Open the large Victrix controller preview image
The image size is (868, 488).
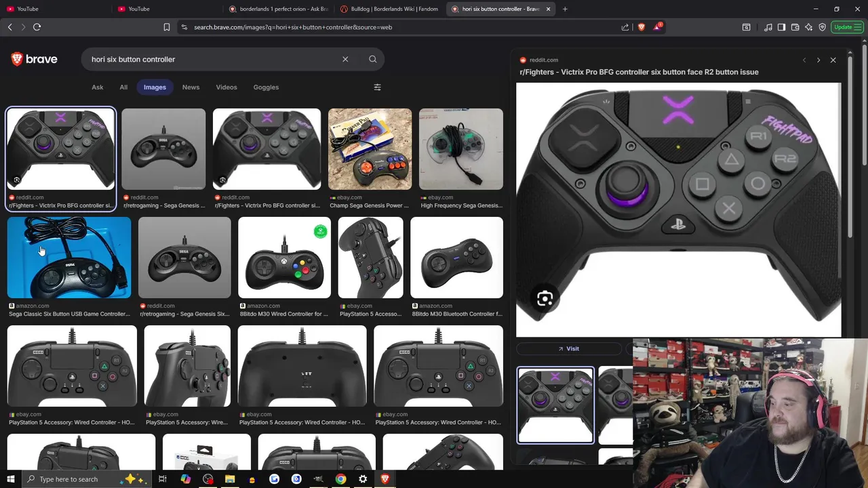[x=678, y=209]
